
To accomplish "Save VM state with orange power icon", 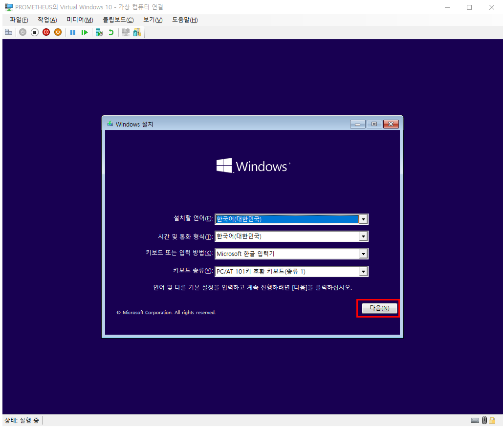I will 58,32.
